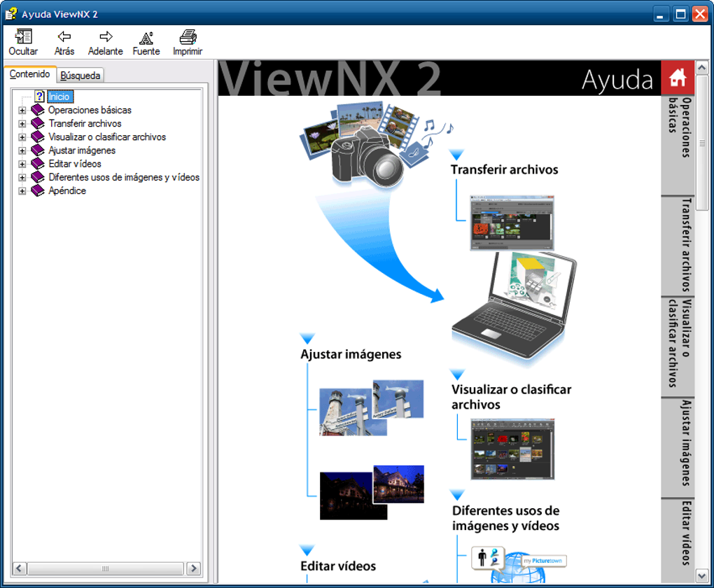Click the Ayuda ViewNX 2 title icon
Viewport: 714px width, 588px height.
point(11,14)
